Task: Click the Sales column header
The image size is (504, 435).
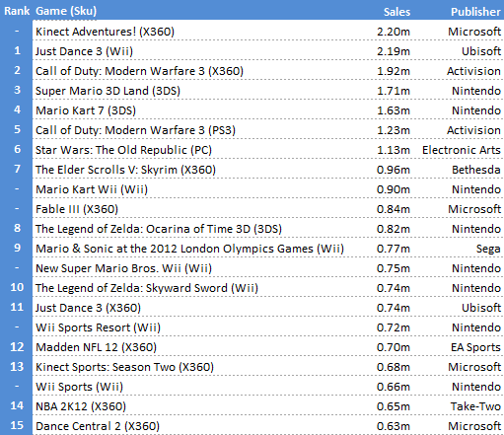Action: (x=396, y=12)
